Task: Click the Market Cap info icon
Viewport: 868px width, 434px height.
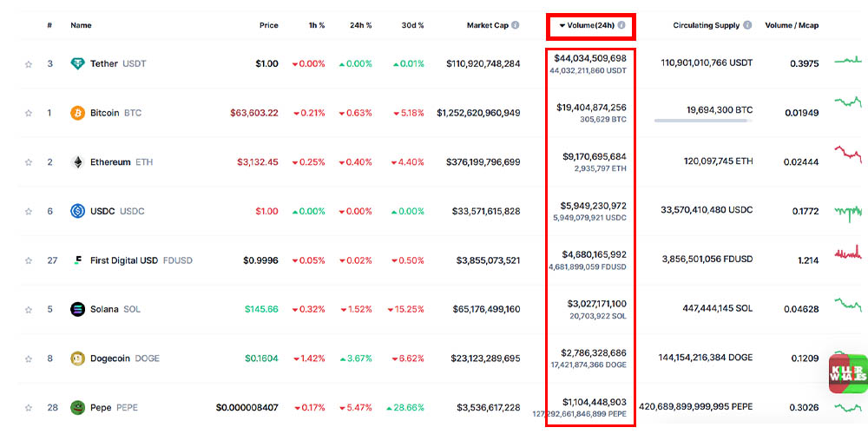Action: [x=516, y=25]
